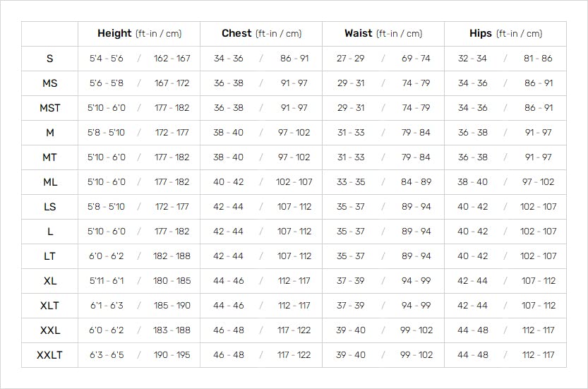Viewport: 588px width, 389px height.
Task: Select the 84 - 89 waist cm value
Action: click(416, 182)
